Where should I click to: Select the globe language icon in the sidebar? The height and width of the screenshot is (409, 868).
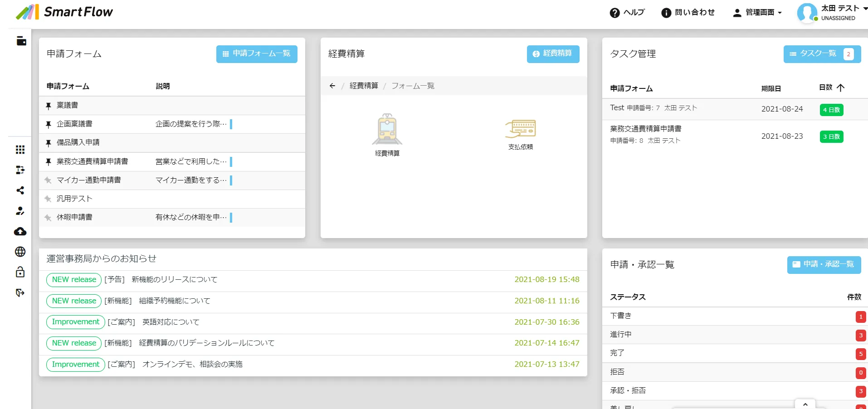(20, 252)
